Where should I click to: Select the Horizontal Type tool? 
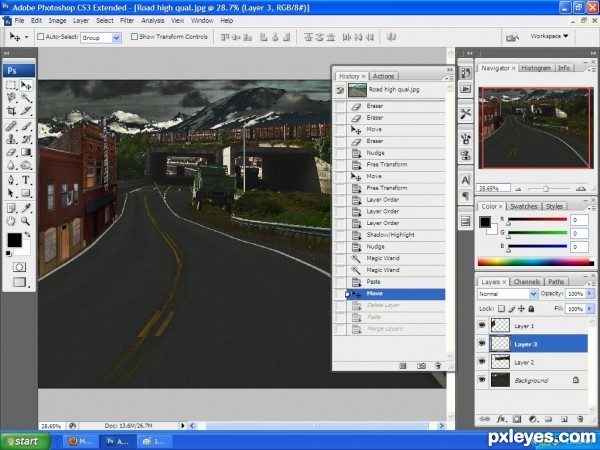tap(26, 180)
